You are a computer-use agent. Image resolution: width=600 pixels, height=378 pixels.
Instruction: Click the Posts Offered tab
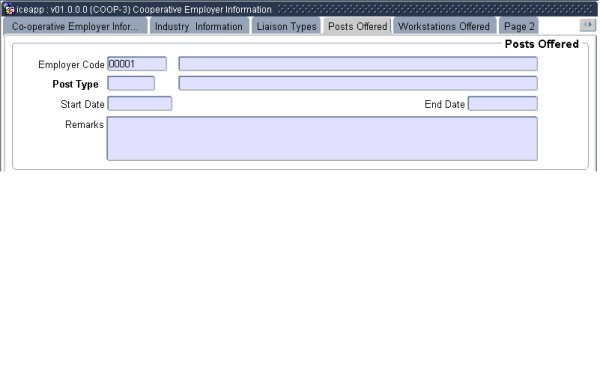[357, 26]
